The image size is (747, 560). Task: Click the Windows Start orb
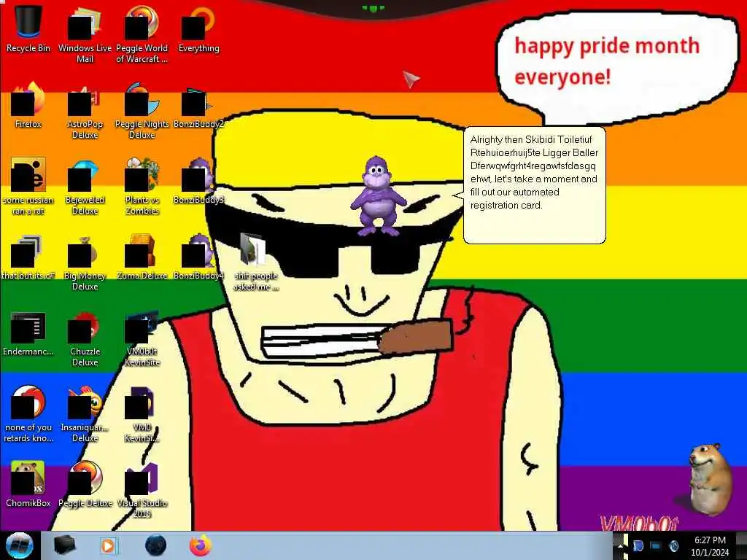pos(19,545)
